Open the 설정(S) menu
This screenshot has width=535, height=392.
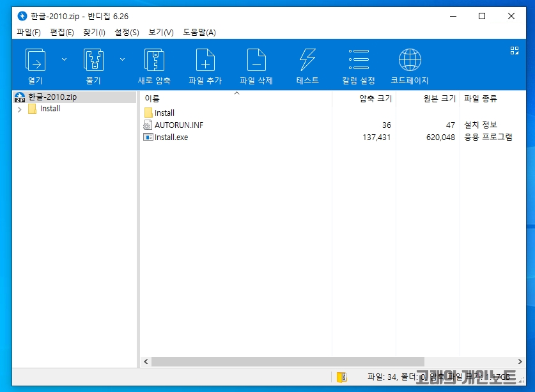pyautogui.click(x=127, y=33)
